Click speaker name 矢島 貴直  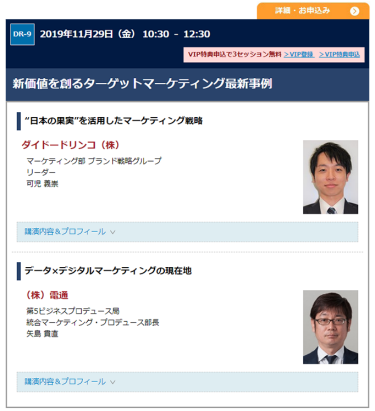[x=42, y=334]
